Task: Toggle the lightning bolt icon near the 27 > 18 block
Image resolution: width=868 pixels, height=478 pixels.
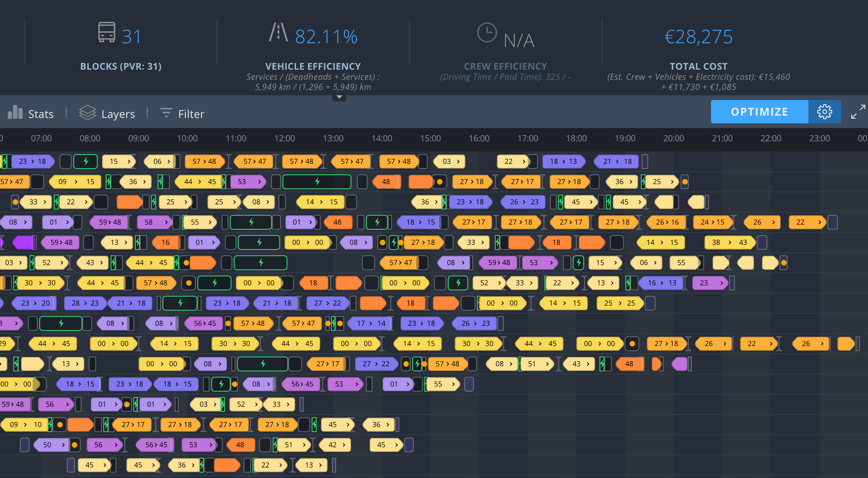Action: coord(393,242)
